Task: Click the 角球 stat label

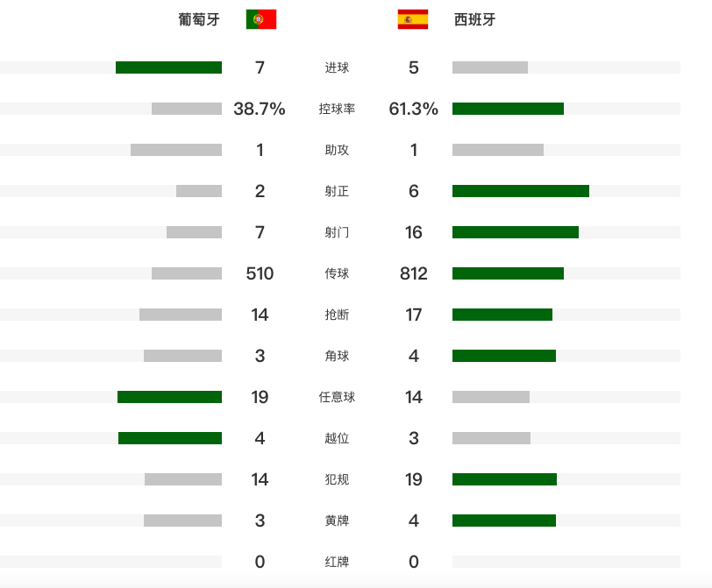Action: coord(337,356)
